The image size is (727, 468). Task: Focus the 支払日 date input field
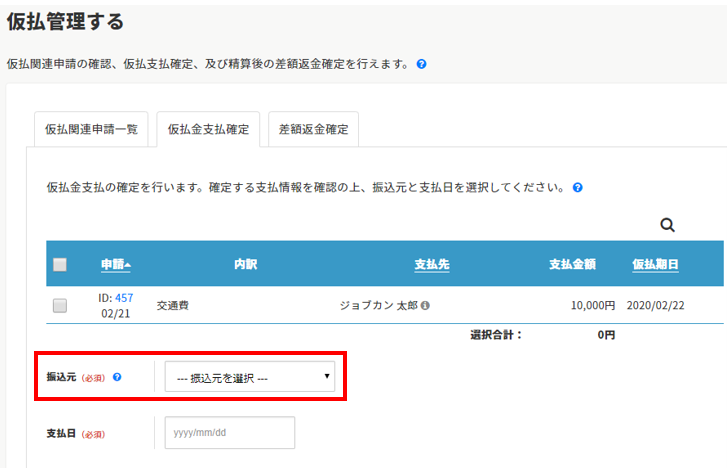point(230,433)
